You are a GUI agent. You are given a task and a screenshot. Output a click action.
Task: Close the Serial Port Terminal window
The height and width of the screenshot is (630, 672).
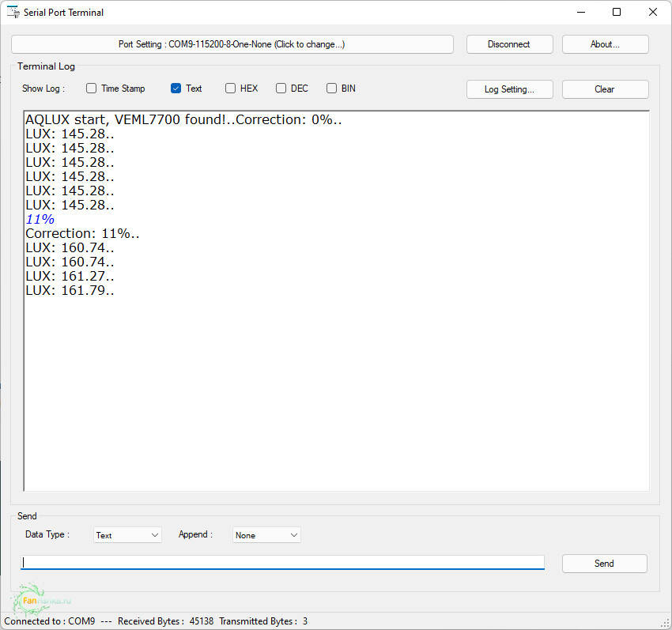pos(652,12)
